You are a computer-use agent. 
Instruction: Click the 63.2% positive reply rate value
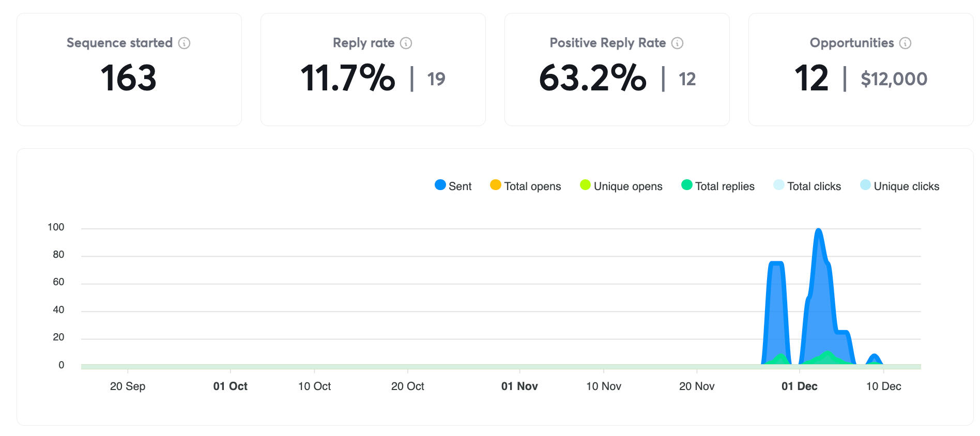pos(592,79)
